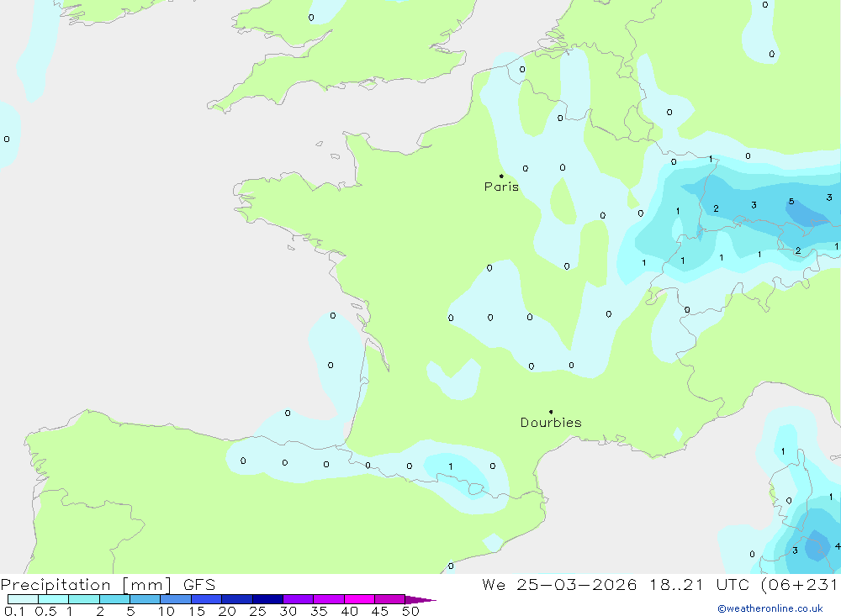Click the 25–30 mm legend swatch

(x=267, y=599)
